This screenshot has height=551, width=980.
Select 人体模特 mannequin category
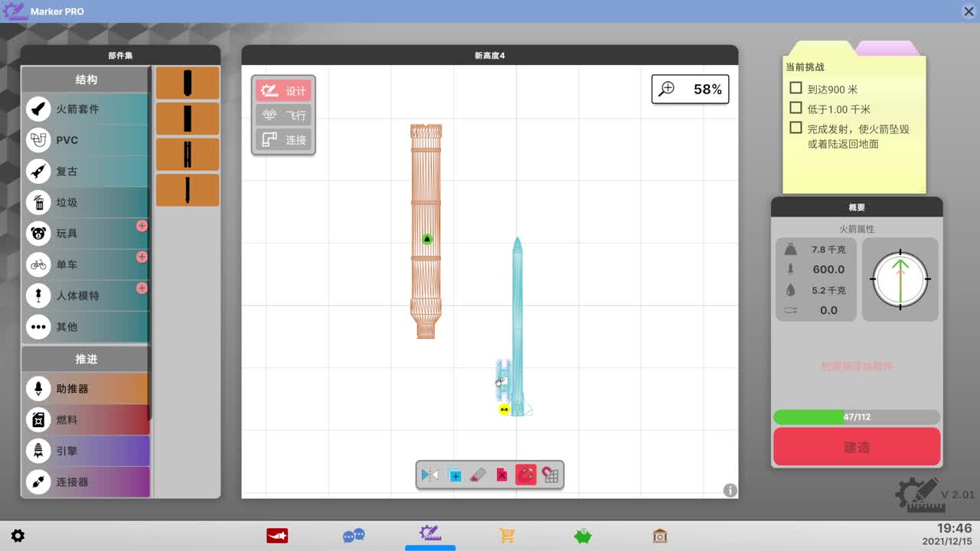(x=85, y=295)
